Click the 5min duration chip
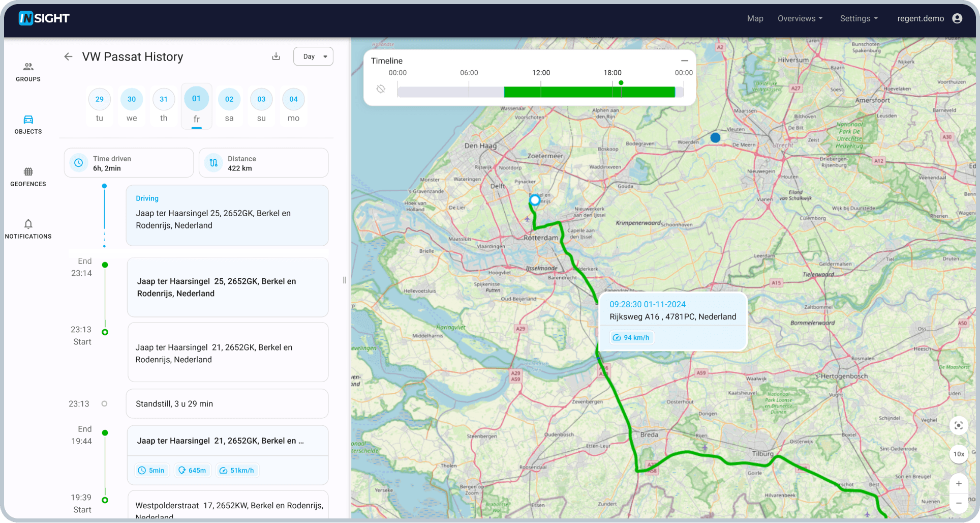This screenshot has height=523, width=980. [x=151, y=471]
